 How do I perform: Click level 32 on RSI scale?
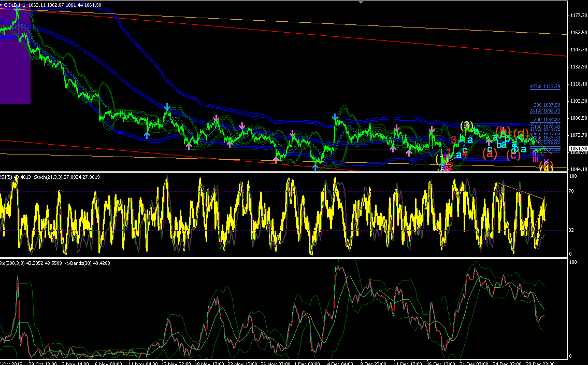571,230
